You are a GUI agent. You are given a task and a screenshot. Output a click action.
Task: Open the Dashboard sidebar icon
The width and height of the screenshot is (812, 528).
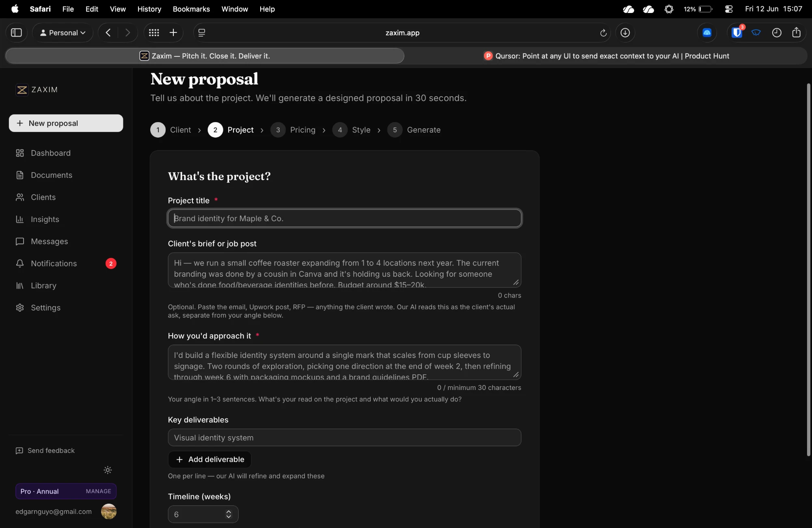coord(19,153)
